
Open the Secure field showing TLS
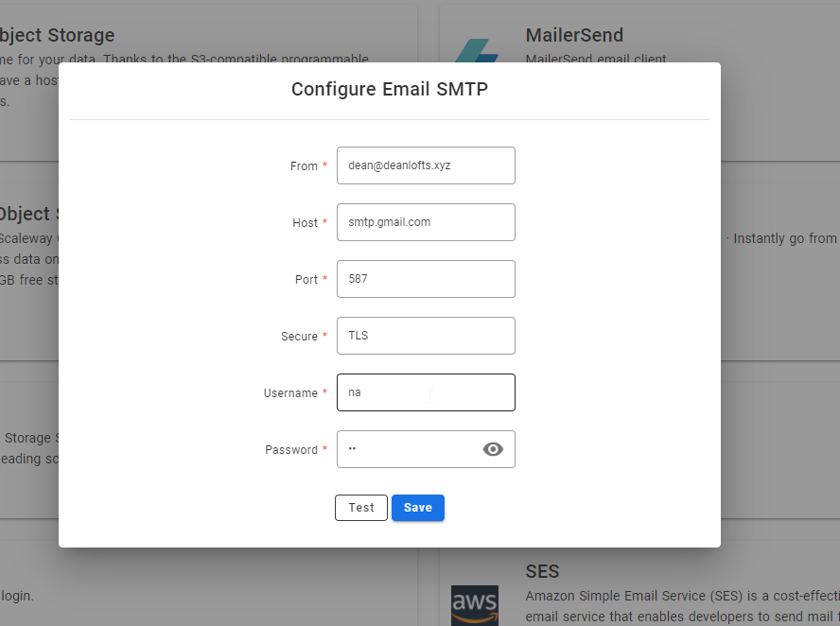426,336
